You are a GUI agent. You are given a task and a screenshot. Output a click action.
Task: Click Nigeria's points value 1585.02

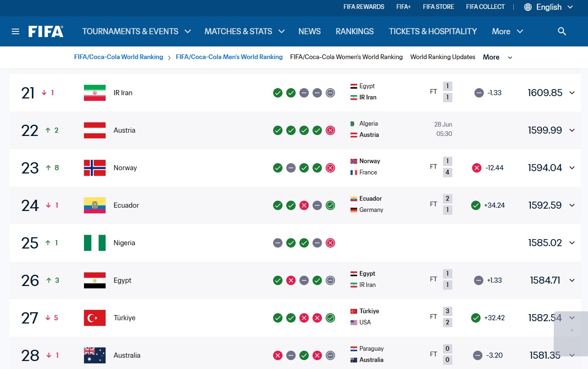[x=545, y=243]
